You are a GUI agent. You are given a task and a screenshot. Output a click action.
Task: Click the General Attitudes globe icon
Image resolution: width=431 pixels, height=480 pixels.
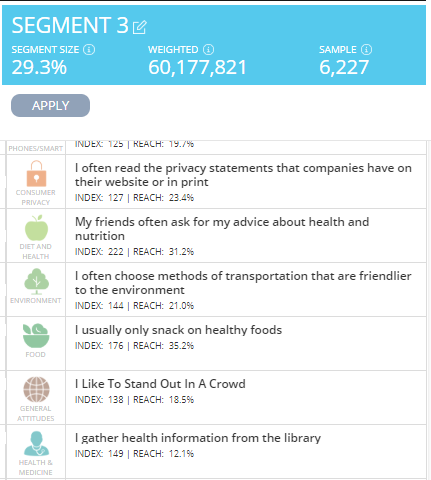click(36, 389)
